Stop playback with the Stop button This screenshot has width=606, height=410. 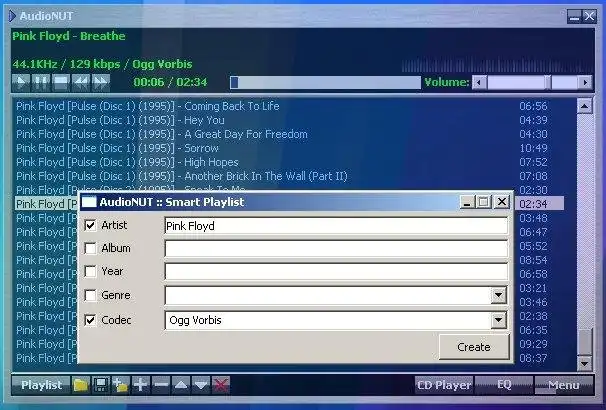coord(61,82)
